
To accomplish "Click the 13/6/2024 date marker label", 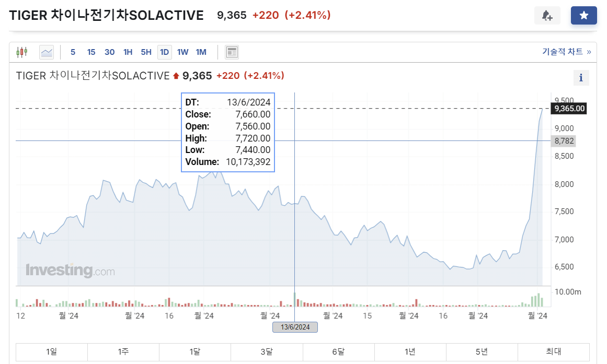I will (295, 327).
